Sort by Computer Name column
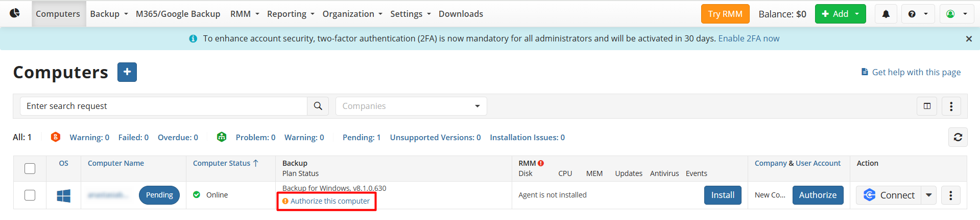The image size is (980, 220). pyautogui.click(x=116, y=163)
